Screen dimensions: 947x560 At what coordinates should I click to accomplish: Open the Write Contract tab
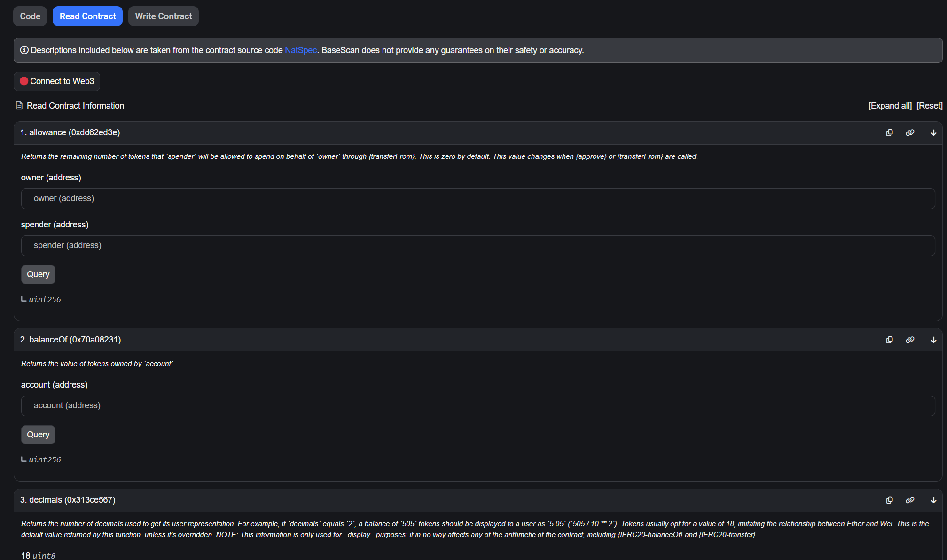(x=164, y=16)
